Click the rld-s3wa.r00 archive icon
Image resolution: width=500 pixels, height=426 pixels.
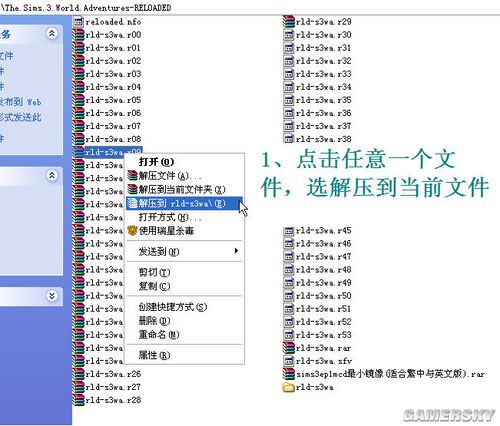(79, 35)
